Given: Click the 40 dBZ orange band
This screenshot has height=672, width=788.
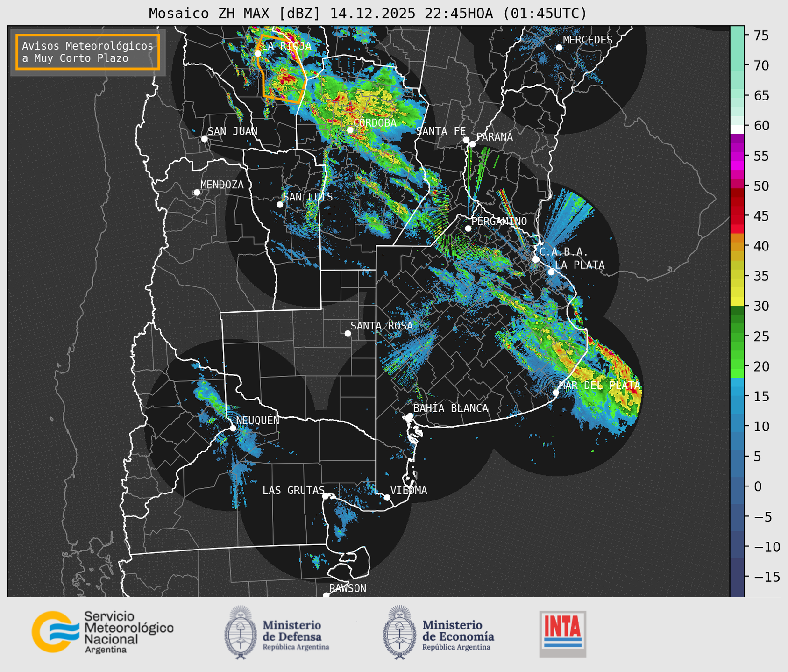Looking at the screenshot, I should tap(737, 246).
